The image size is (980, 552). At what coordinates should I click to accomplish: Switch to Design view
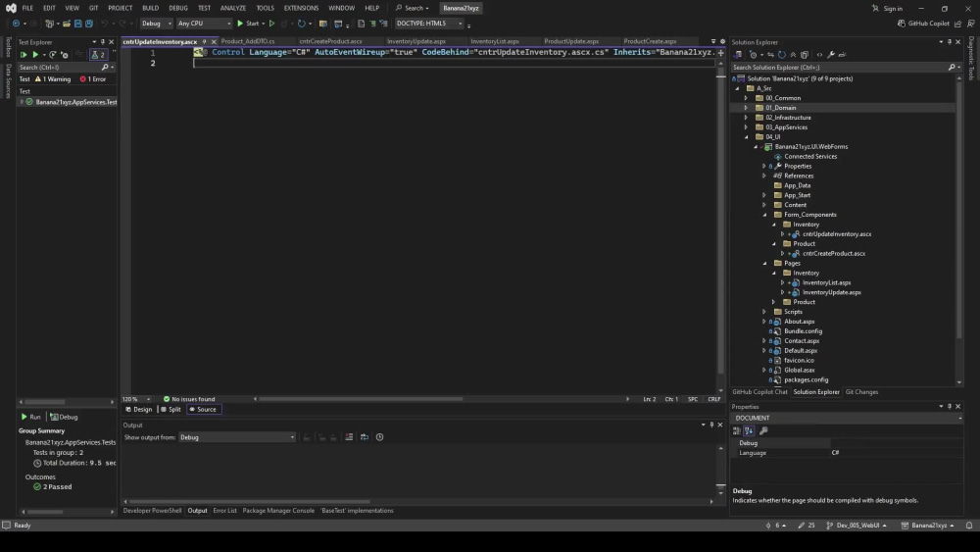click(x=139, y=410)
